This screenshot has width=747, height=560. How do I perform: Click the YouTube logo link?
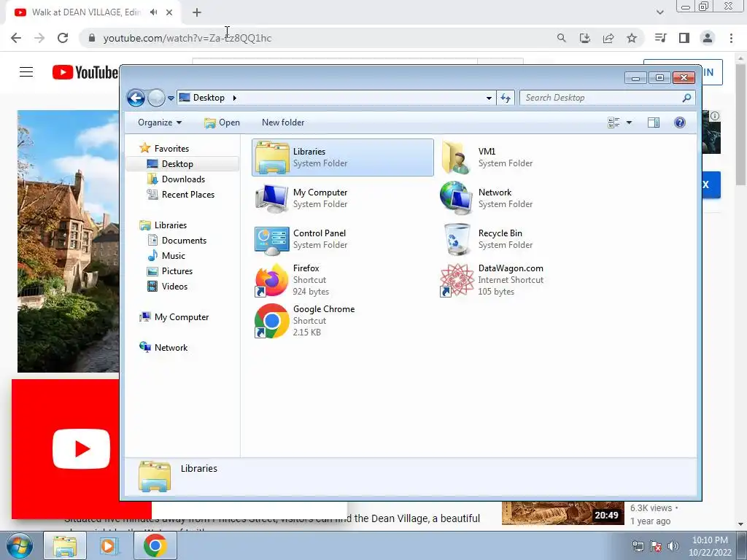85,72
